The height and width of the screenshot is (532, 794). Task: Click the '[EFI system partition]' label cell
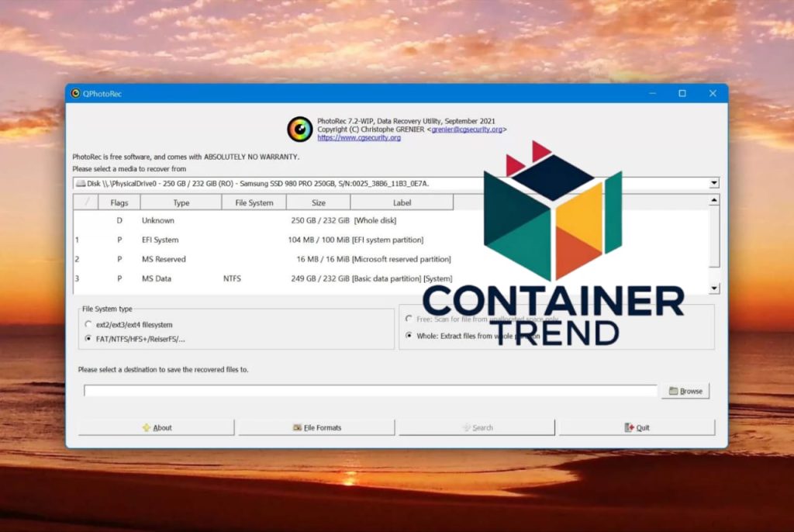388,240
